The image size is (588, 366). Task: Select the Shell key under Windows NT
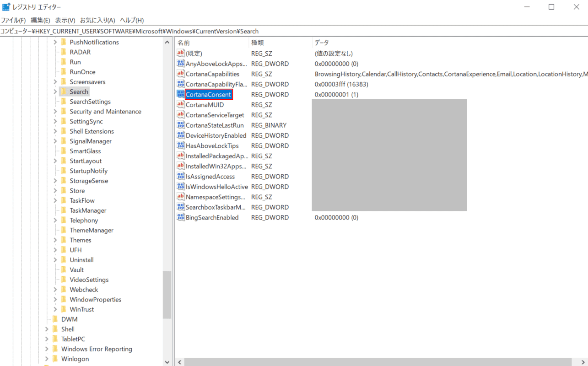coord(68,329)
